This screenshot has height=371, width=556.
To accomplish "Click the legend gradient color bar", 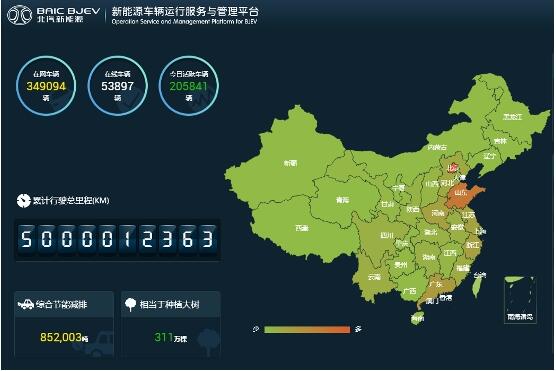I will (x=307, y=330).
